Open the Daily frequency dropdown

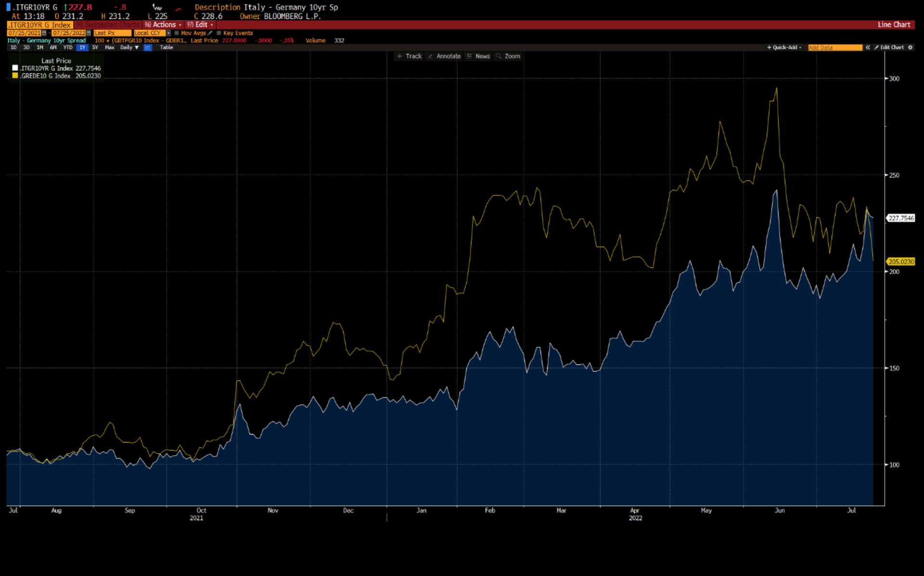(128, 47)
